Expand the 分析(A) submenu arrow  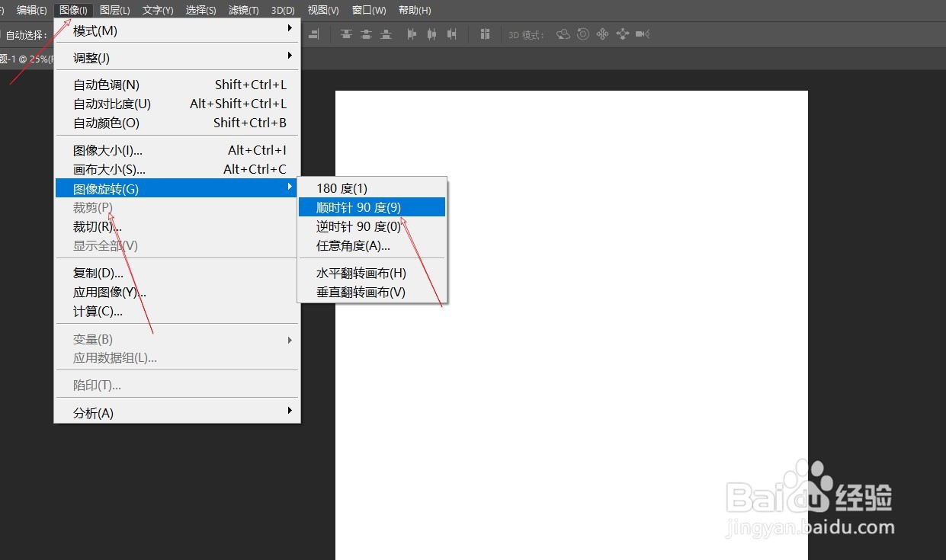pos(290,411)
